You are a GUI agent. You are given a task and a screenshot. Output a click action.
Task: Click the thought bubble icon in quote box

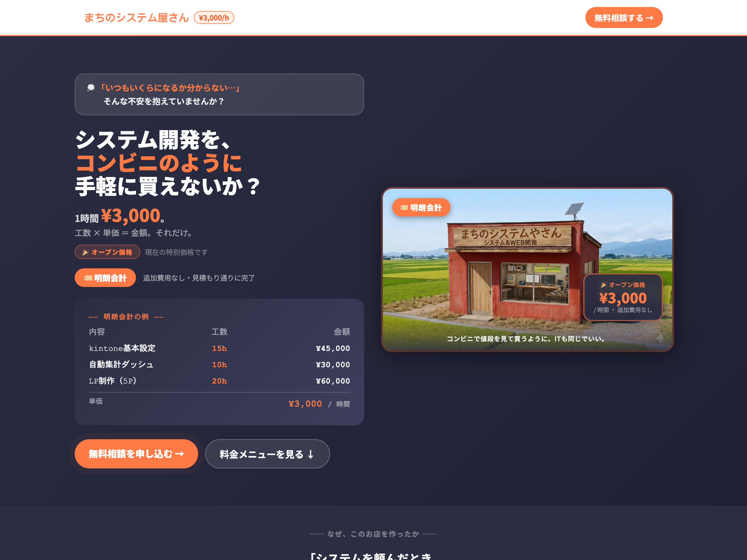91,88
